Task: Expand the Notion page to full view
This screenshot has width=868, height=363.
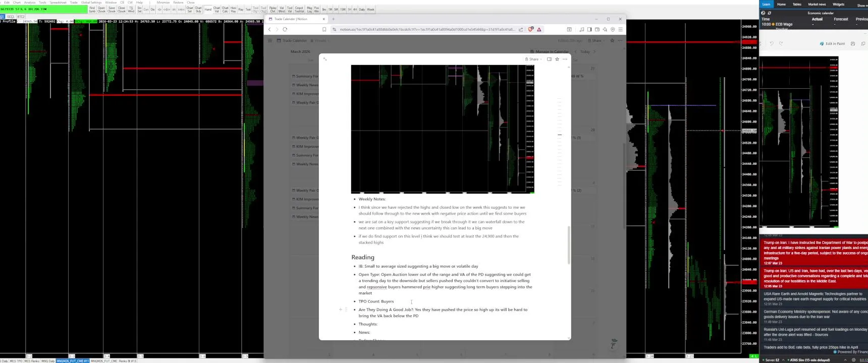Action: (x=325, y=59)
